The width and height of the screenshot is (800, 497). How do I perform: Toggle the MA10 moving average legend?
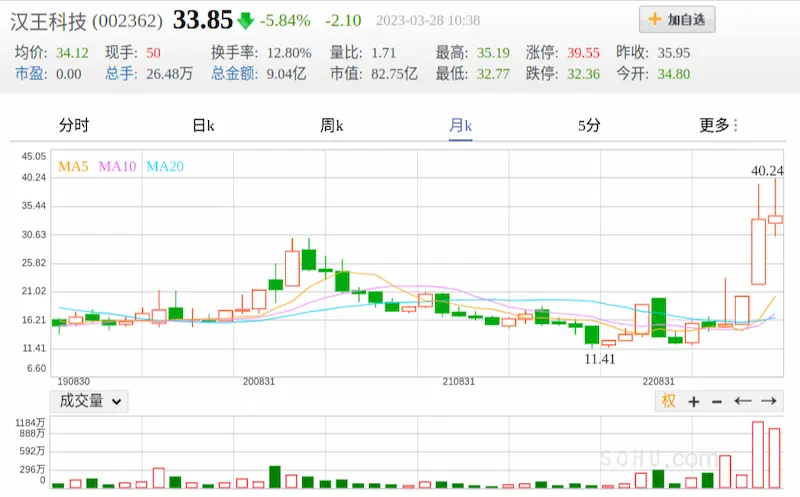coord(117,166)
